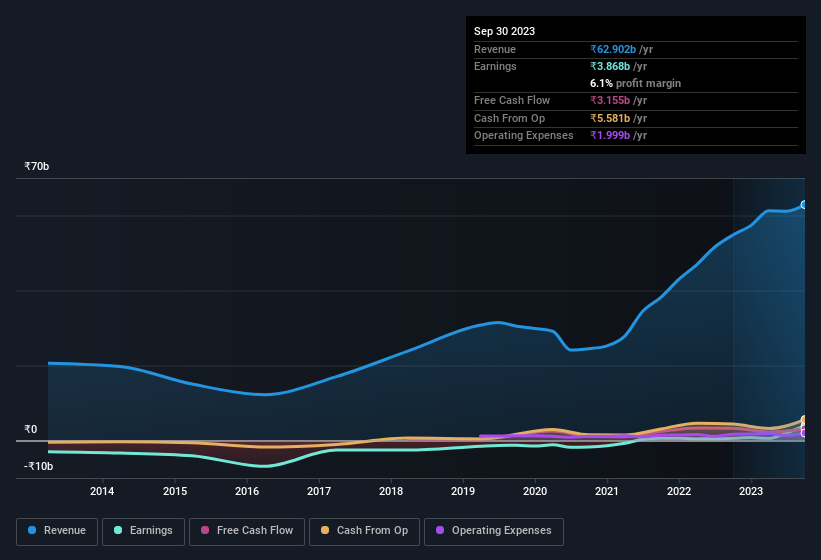Click the Earnings label in tooltip

(495, 66)
